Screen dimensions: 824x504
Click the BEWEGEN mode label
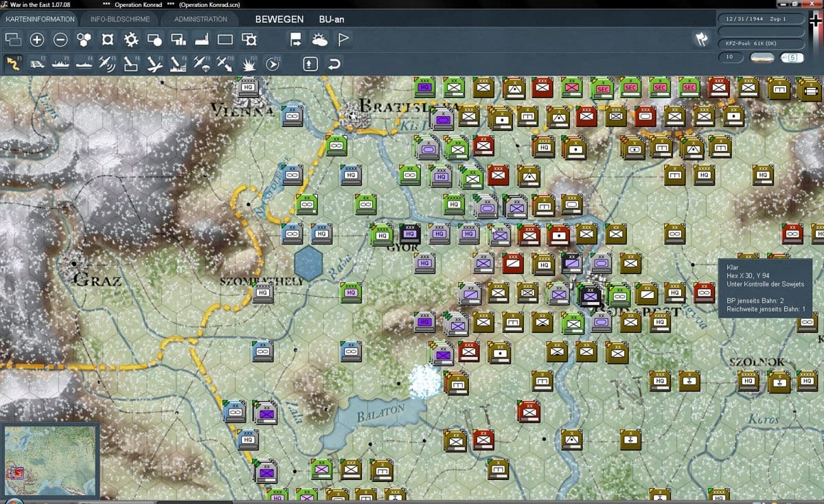click(x=279, y=19)
